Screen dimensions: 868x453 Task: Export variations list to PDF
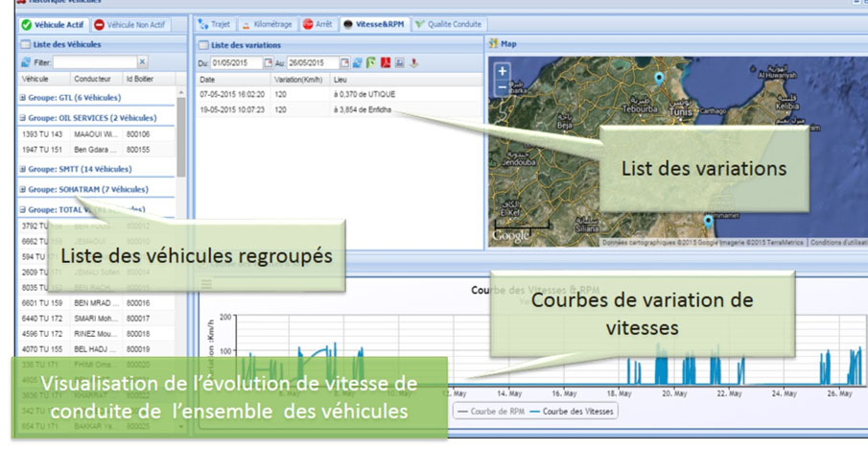[x=385, y=63]
